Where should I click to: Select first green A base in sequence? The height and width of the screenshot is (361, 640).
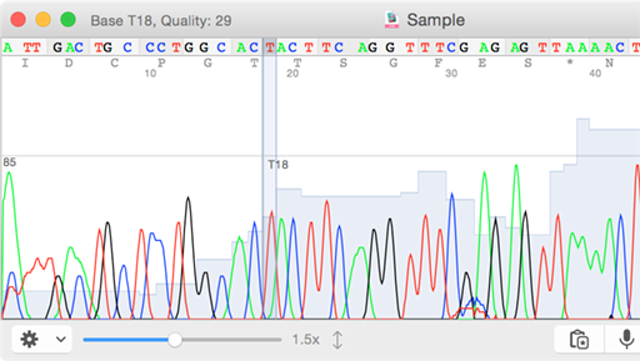click(x=7, y=47)
